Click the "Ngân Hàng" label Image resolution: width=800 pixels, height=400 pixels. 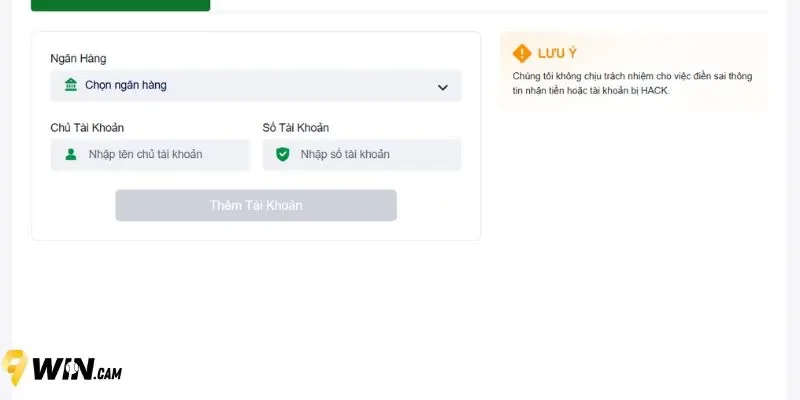[x=78, y=59]
